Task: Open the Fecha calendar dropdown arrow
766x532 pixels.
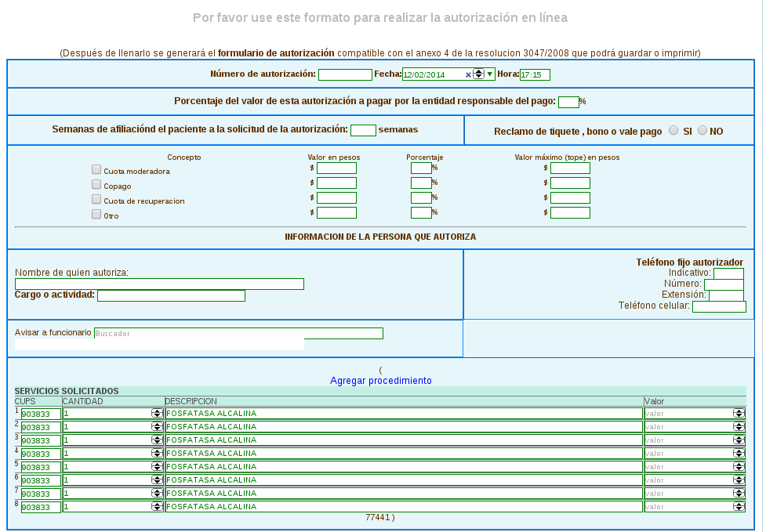Action: point(490,74)
